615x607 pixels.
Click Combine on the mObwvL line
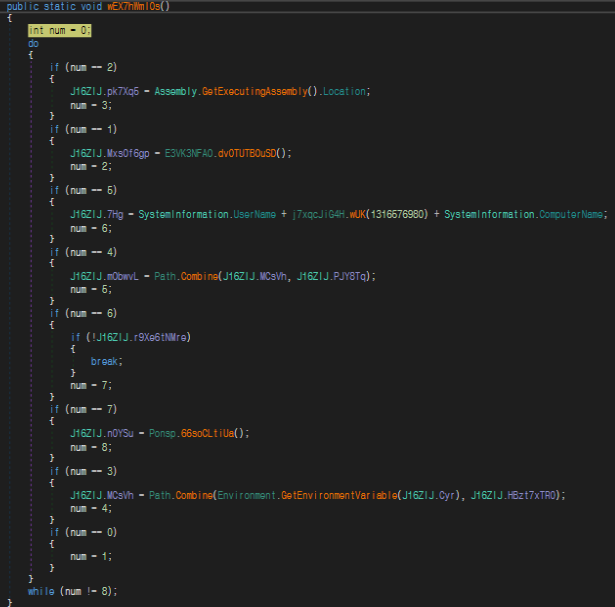199,276
